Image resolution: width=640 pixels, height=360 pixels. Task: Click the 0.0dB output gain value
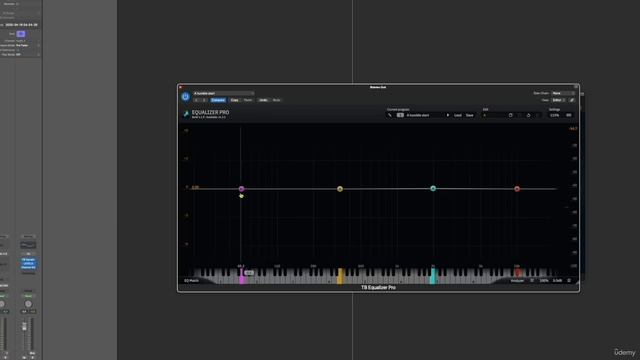557,281
